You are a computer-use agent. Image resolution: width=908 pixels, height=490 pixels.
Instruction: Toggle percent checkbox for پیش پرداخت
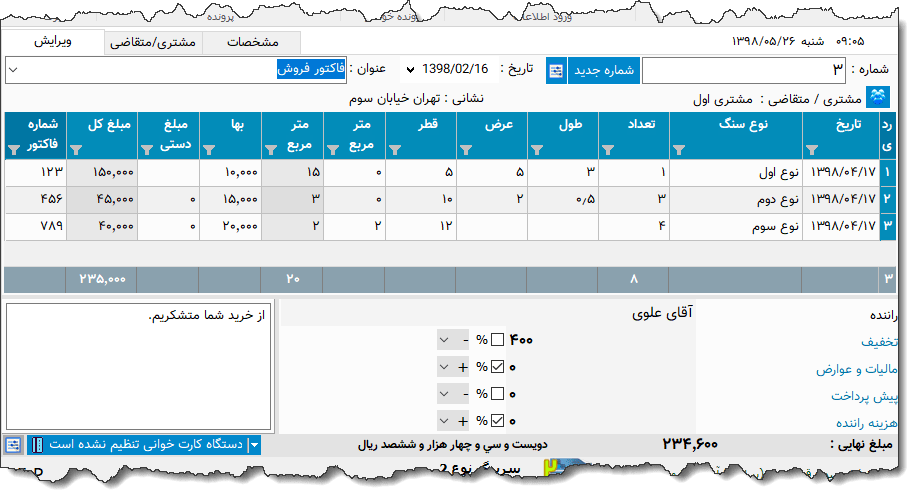(497, 394)
